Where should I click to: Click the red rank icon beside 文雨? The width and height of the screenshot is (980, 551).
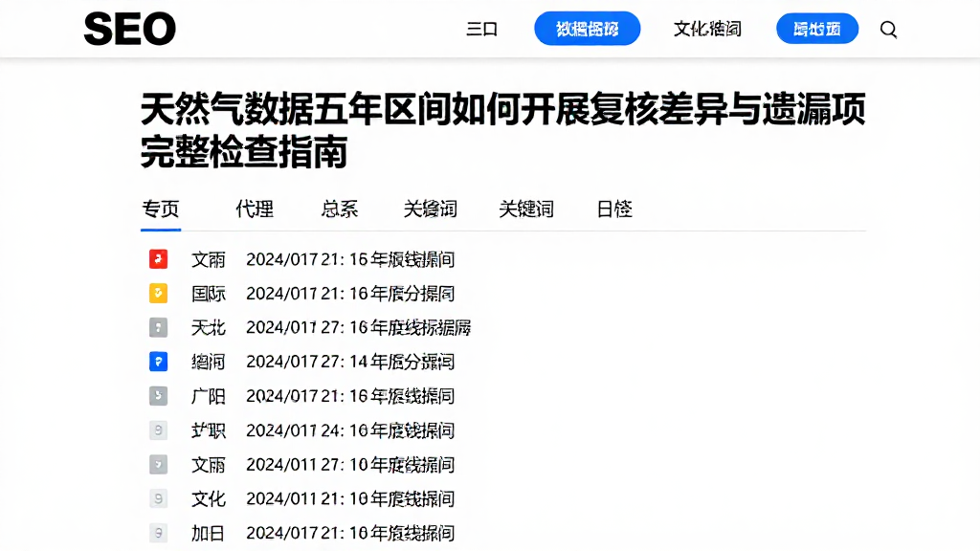coord(158,258)
